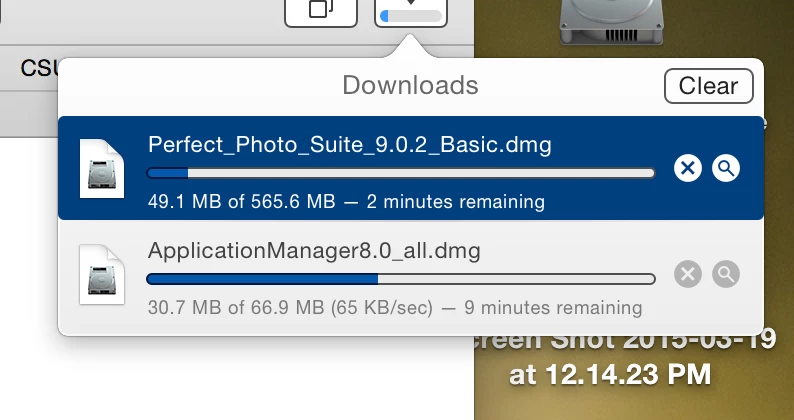The width and height of the screenshot is (794, 420).
Task: Reveal Perfect_Photo_Suite download in Finder
Action: (726, 168)
